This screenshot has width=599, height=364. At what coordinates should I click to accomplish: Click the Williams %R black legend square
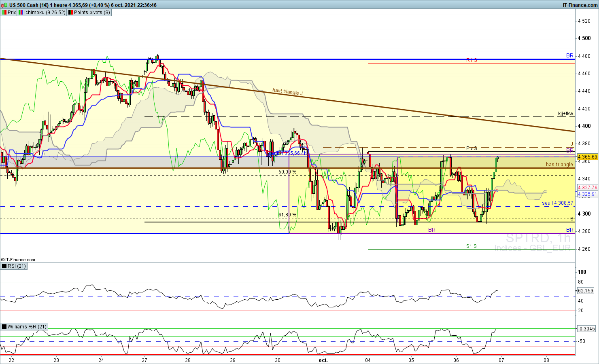(x=4, y=327)
